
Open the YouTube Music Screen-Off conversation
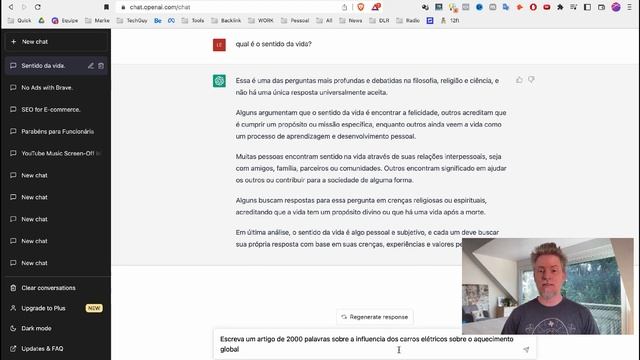56,153
